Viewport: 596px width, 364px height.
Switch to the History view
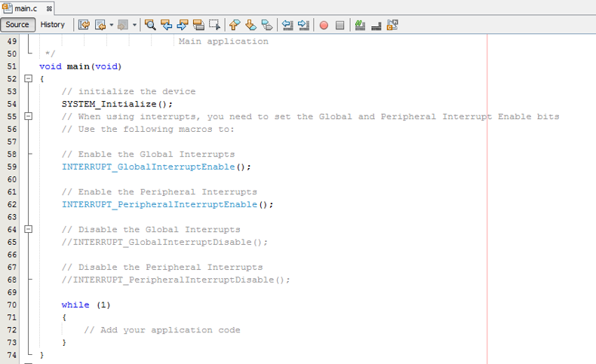point(53,25)
